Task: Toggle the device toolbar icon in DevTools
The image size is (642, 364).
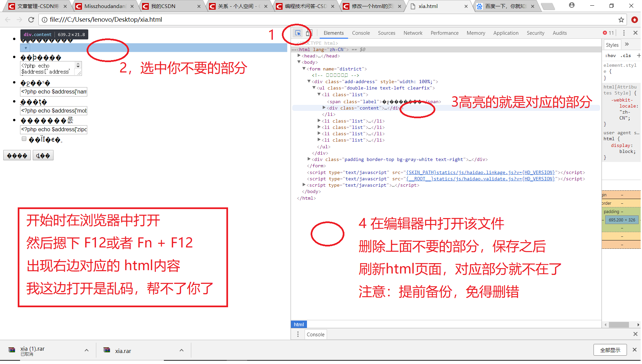Action: click(309, 33)
